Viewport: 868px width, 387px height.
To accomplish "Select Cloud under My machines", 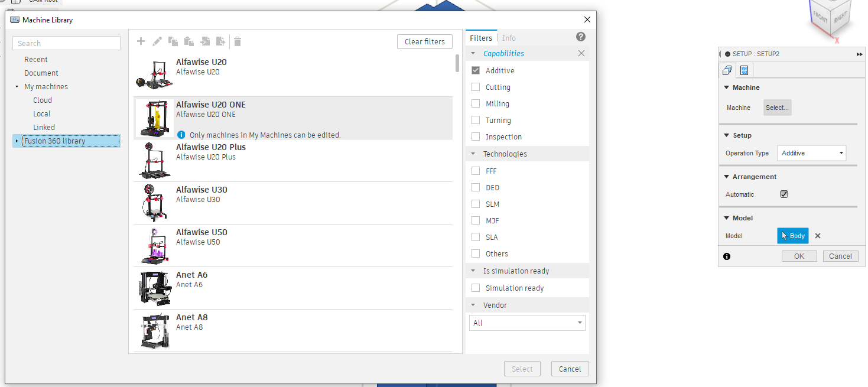I will pos(43,100).
